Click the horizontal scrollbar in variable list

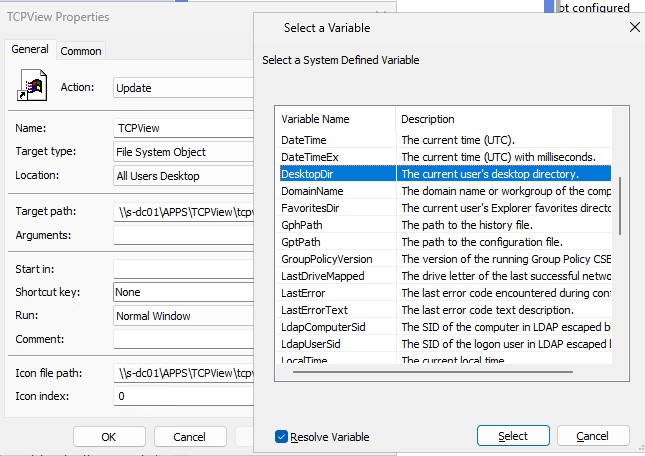pos(433,372)
